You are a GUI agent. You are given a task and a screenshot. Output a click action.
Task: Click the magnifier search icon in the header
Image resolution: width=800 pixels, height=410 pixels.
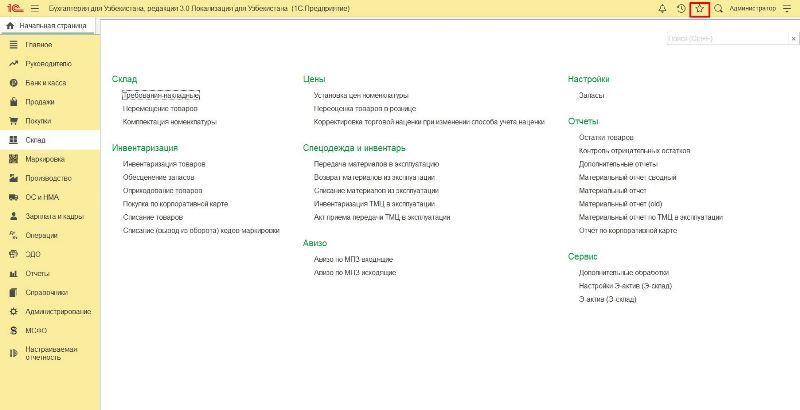pos(718,8)
